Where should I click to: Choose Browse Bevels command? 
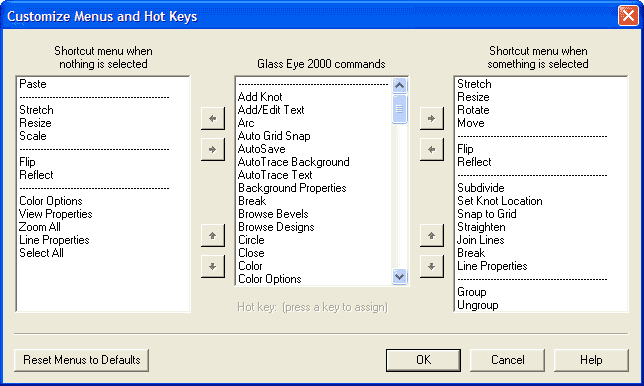273,214
